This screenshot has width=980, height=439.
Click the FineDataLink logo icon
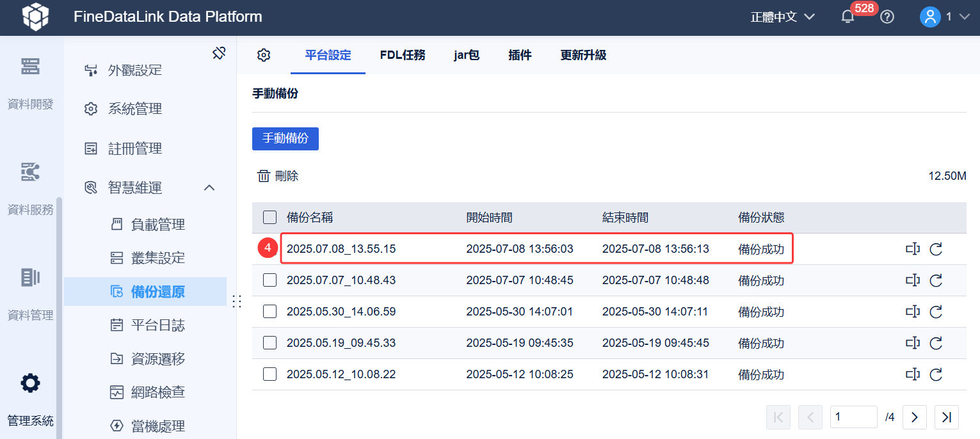(36, 17)
